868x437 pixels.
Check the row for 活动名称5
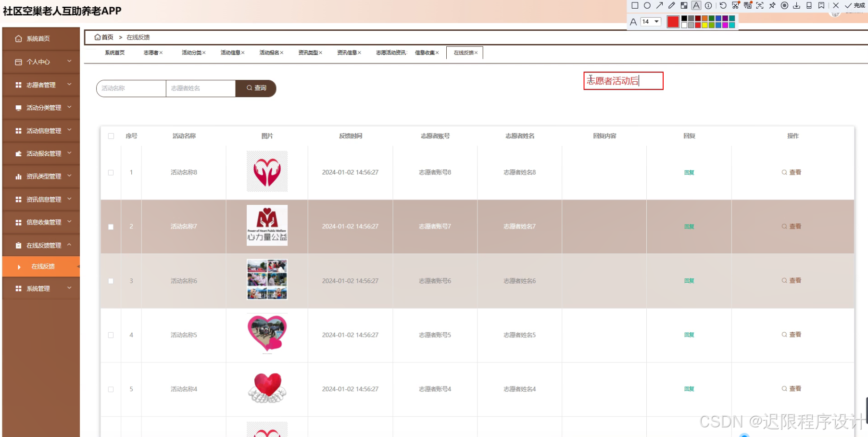tap(111, 335)
